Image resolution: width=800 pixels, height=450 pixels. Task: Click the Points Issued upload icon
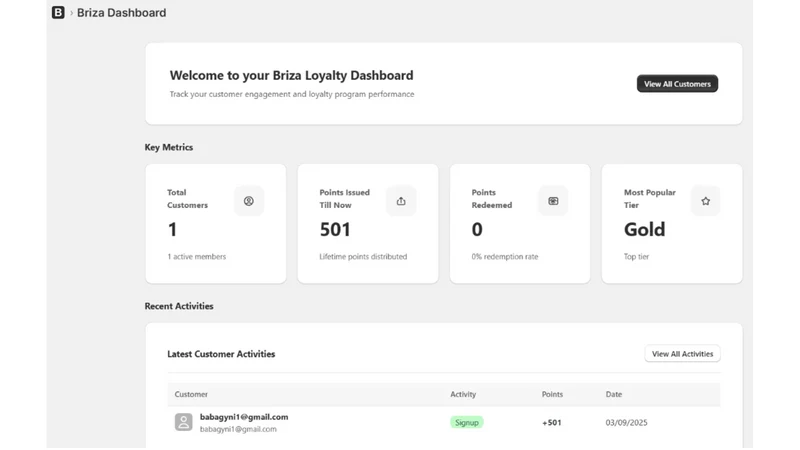(x=401, y=201)
